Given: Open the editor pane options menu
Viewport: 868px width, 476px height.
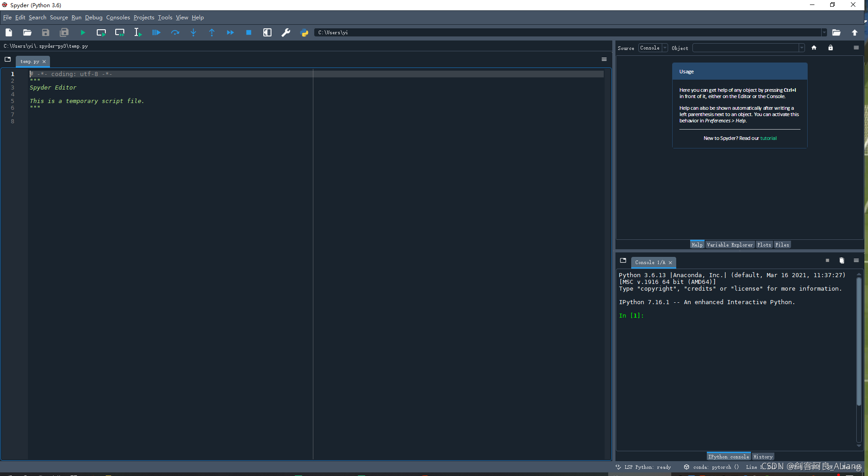Looking at the screenshot, I should click(x=604, y=59).
